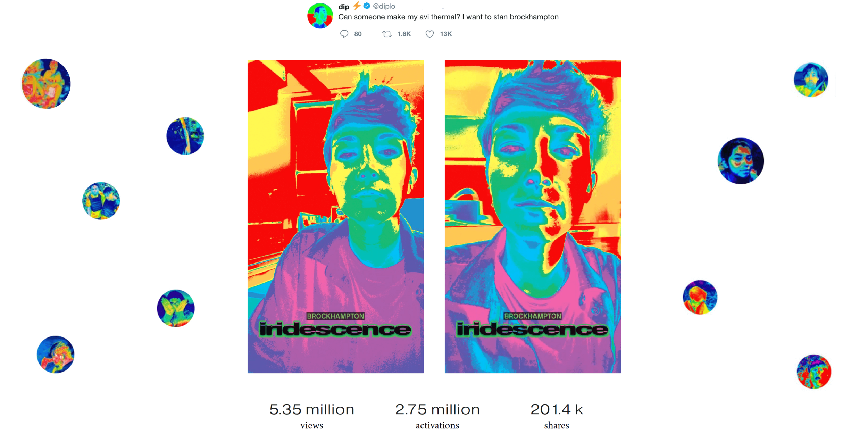Viewport: 868px width, 442px height.
Task: Click the dip display name
Action: click(343, 7)
